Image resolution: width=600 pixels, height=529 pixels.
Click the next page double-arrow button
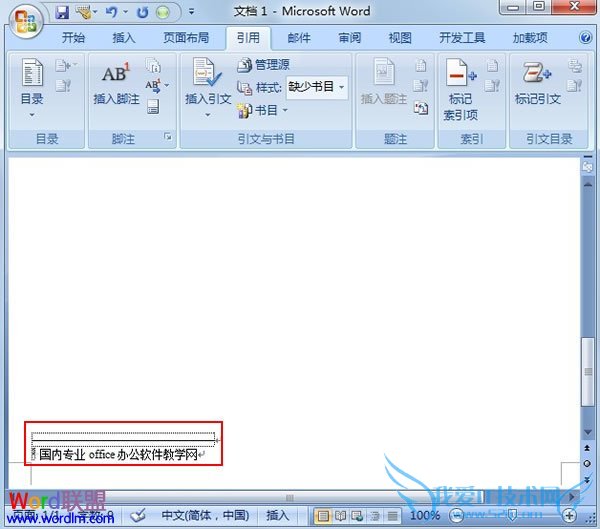[x=587, y=480]
